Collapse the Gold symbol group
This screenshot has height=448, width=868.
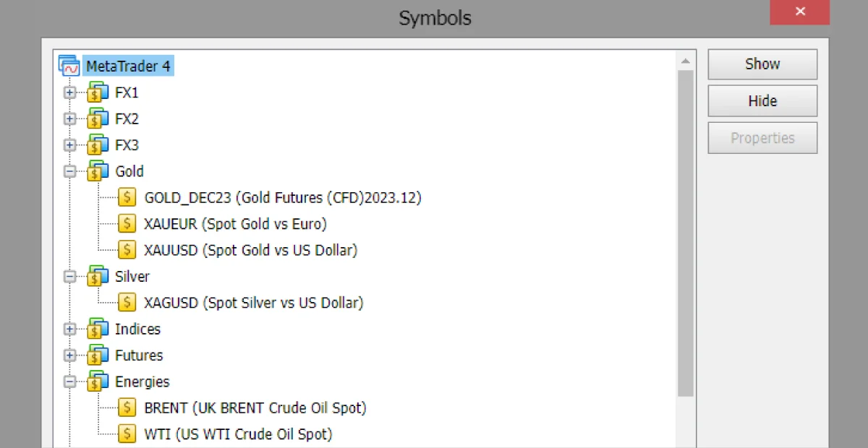[x=69, y=171]
